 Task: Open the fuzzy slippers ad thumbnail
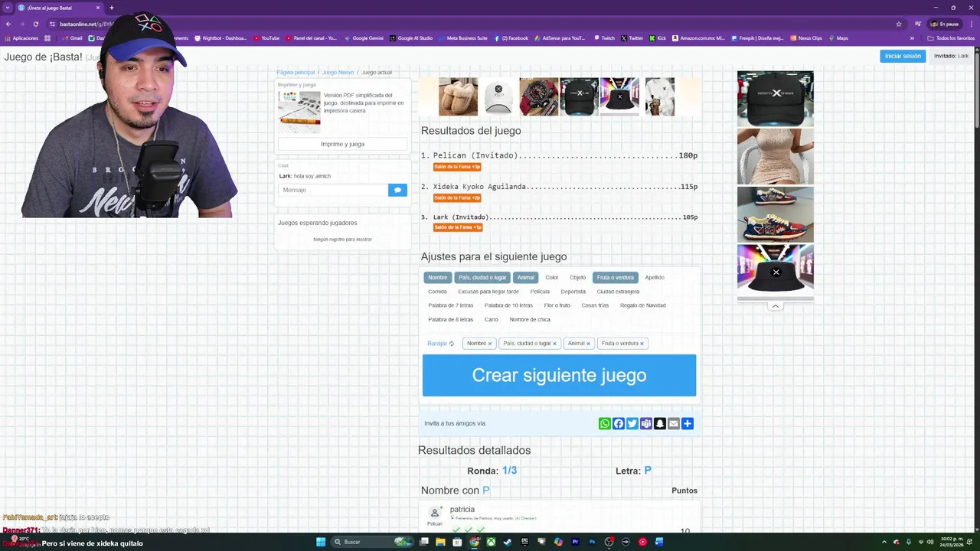pos(458,96)
